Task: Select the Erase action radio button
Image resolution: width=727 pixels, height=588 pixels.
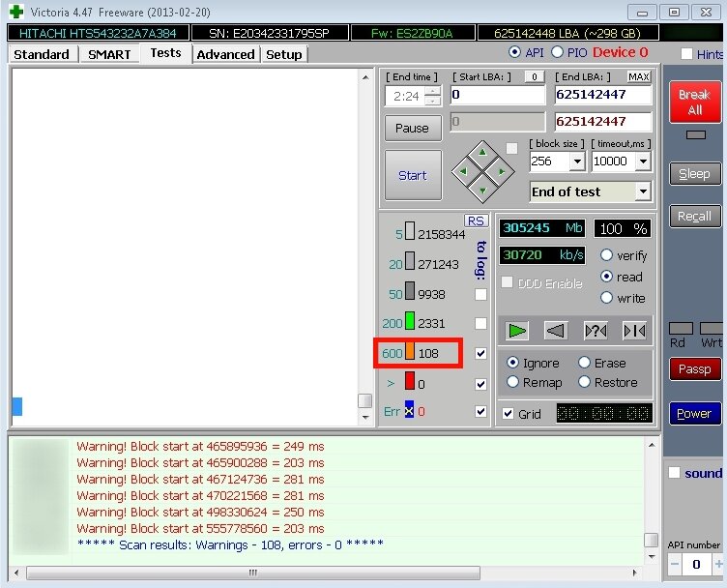Action: coord(584,362)
